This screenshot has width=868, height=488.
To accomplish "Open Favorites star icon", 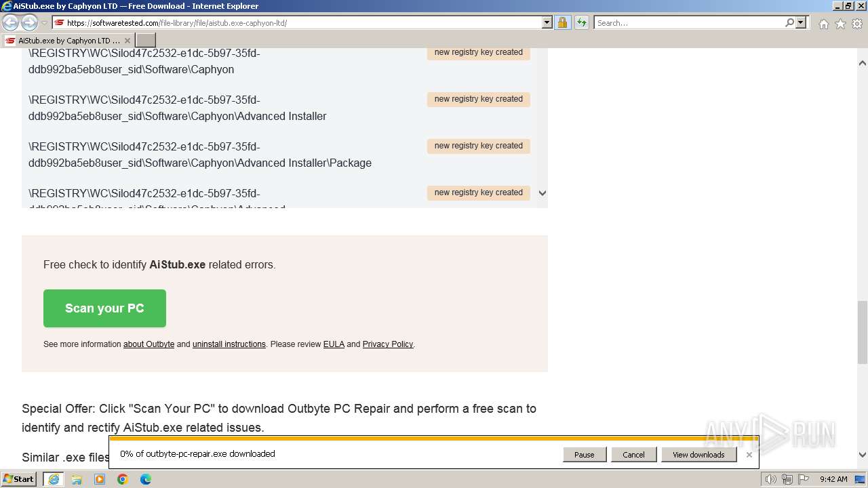I will click(840, 24).
